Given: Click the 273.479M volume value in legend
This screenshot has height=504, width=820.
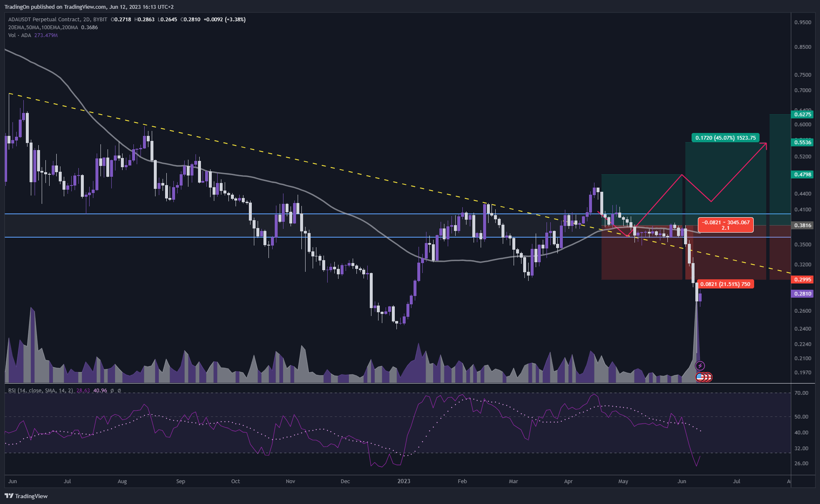Looking at the screenshot, I should coord(46,35).
